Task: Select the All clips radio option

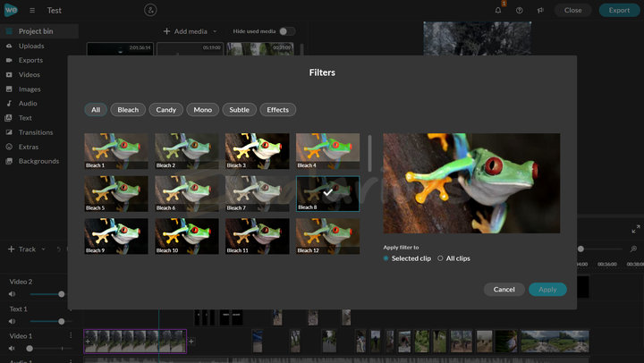Action: click(x=440, y=258)
